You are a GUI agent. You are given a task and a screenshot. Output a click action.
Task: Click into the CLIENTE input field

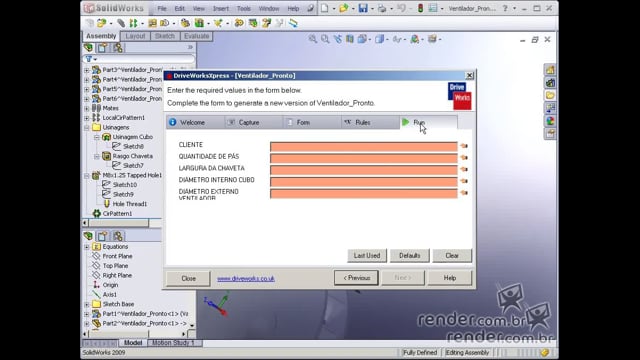[364, 147]
